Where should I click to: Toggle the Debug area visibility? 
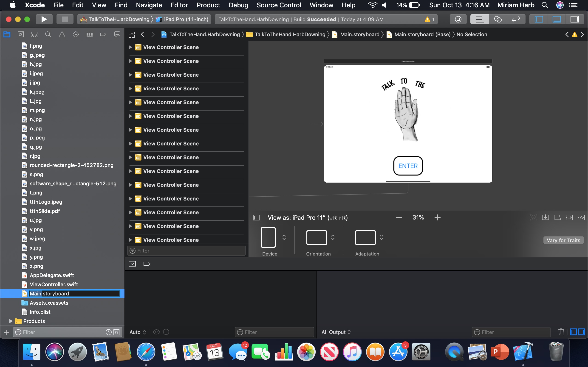[x=556, y=19]
